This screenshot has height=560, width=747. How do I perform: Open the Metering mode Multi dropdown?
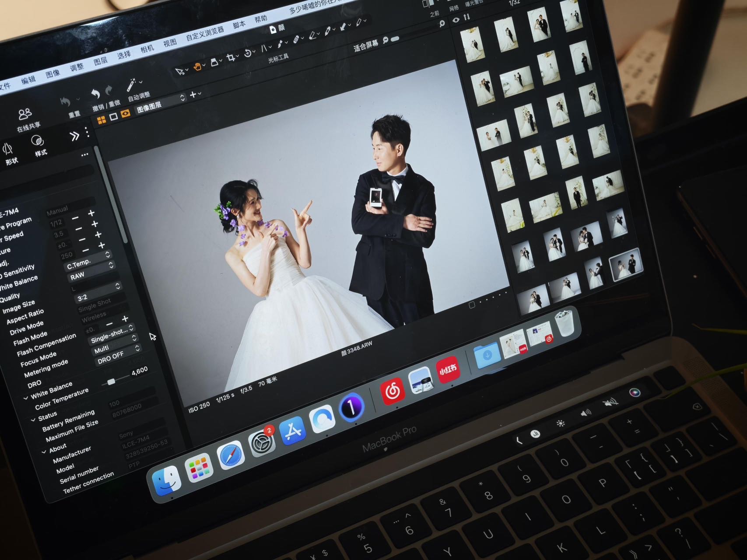(x=116, y=348)
